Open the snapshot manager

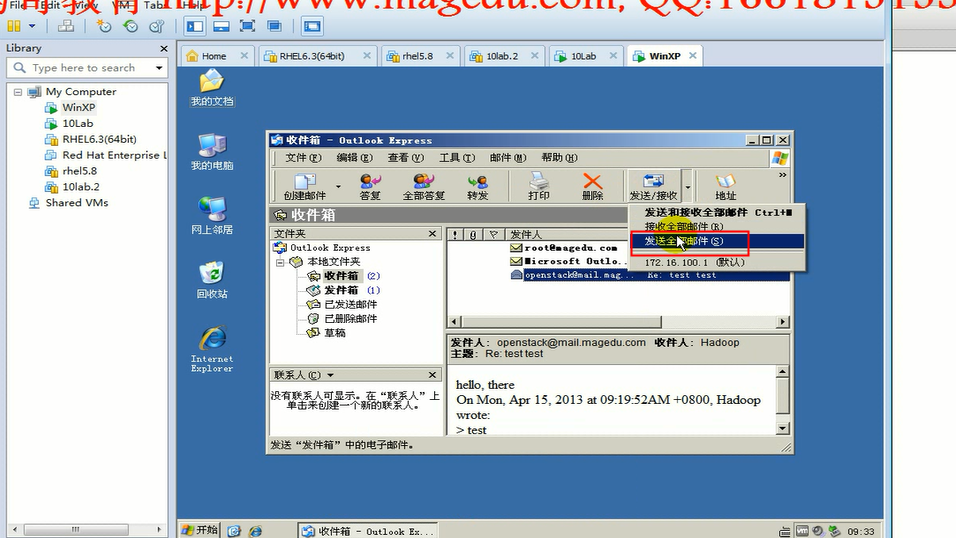[x=157, y=26]
